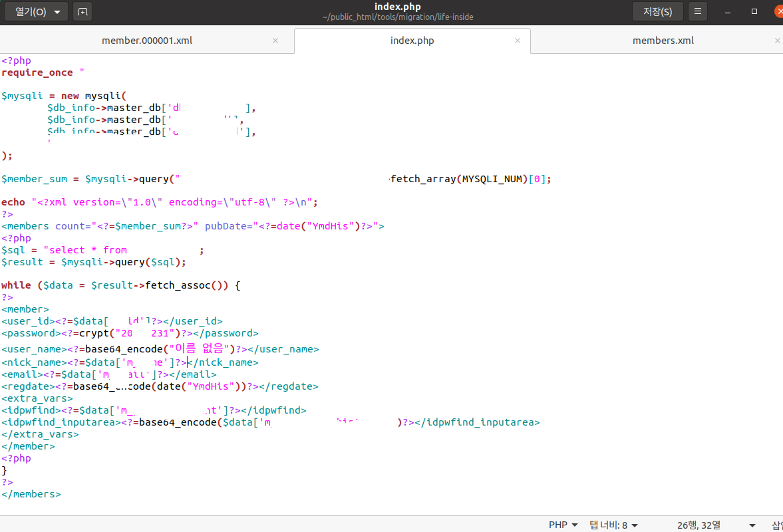Click the closing </members> tag line
Viewport: 783px width, 532px height.
pos(31,494)
